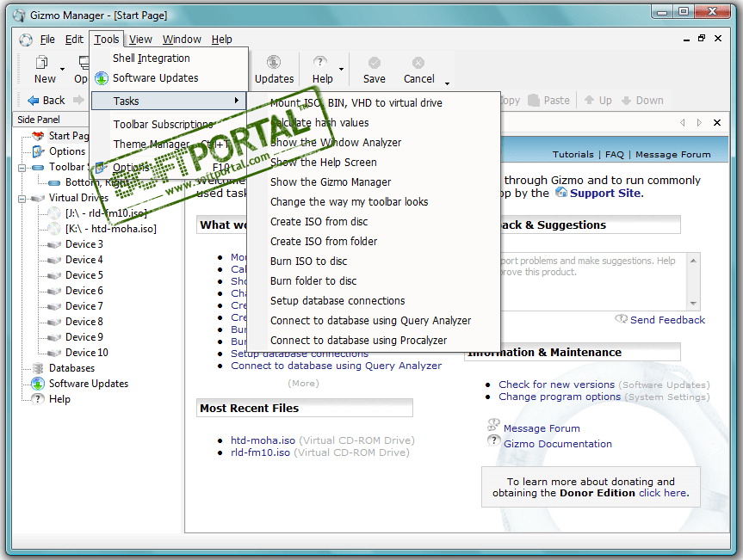The width and height of the screenshot is (743, 560).
Task: Open the Edit menu
Action: [74, 40]
